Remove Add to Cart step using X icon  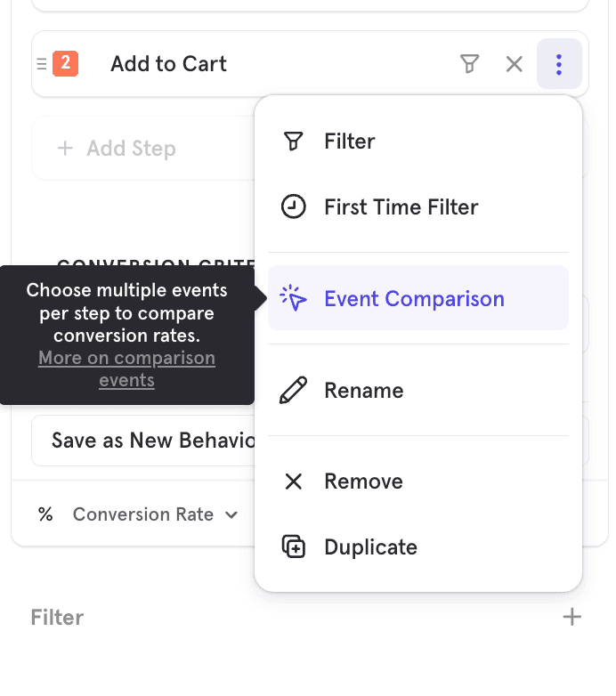(x=515, y=64)
